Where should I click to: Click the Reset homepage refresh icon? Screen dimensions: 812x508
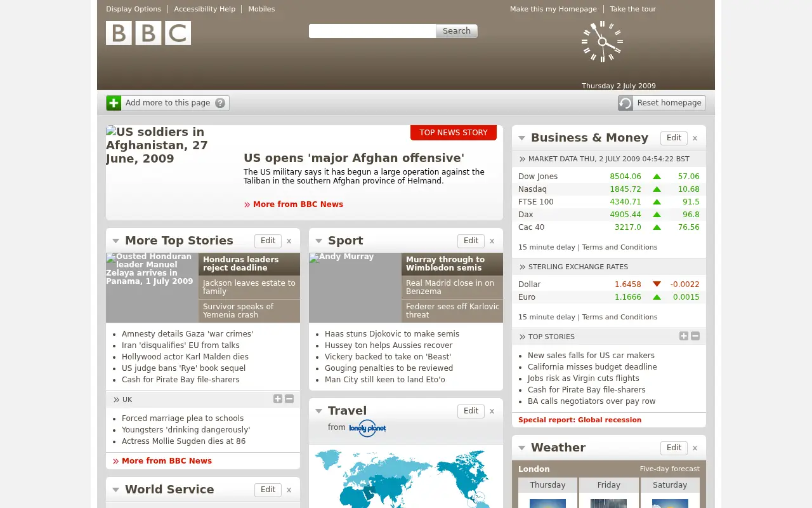click(x=625, y=103)
